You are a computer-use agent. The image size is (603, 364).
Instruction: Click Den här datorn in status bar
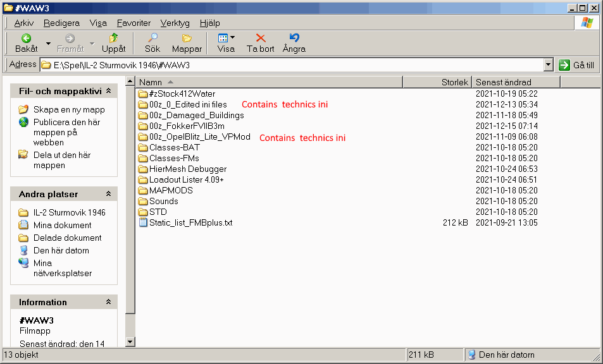pyautogui.click(x=506, y=355)
